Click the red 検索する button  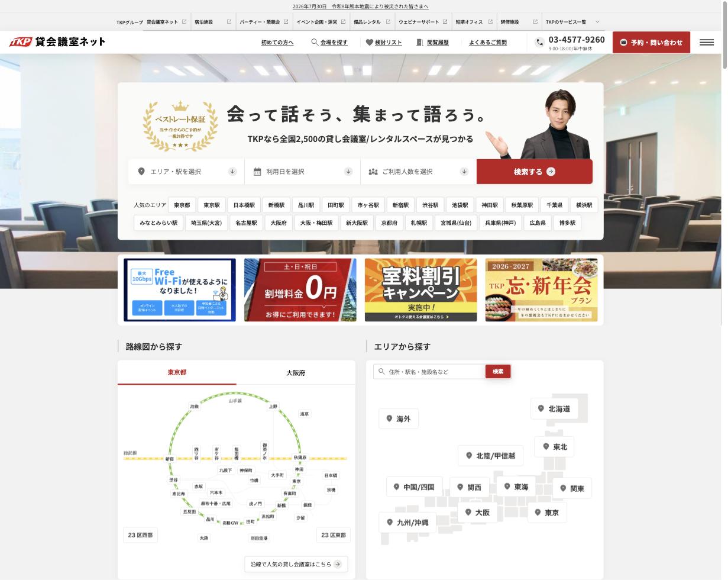tap(535, 172)
